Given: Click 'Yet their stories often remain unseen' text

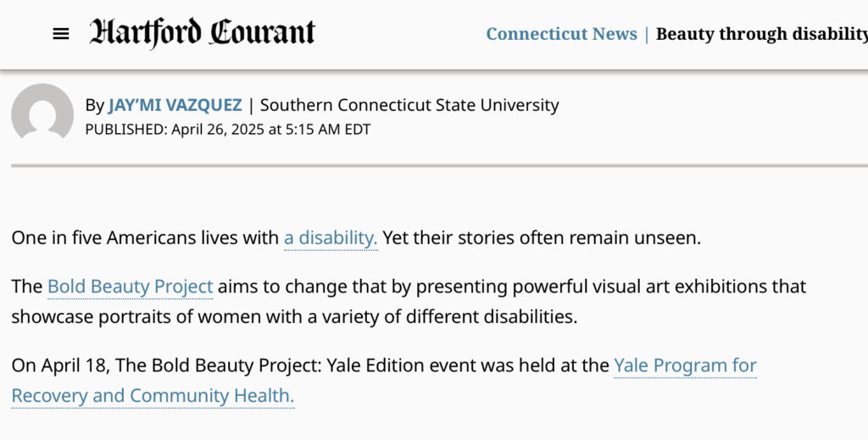Looking at the screenshot, I should [x=542, y=238].
